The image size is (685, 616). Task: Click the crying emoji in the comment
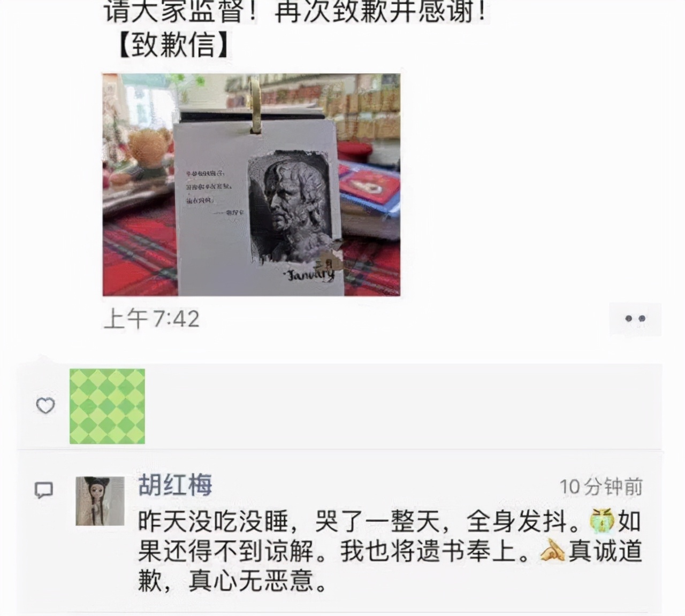point(602,521)
